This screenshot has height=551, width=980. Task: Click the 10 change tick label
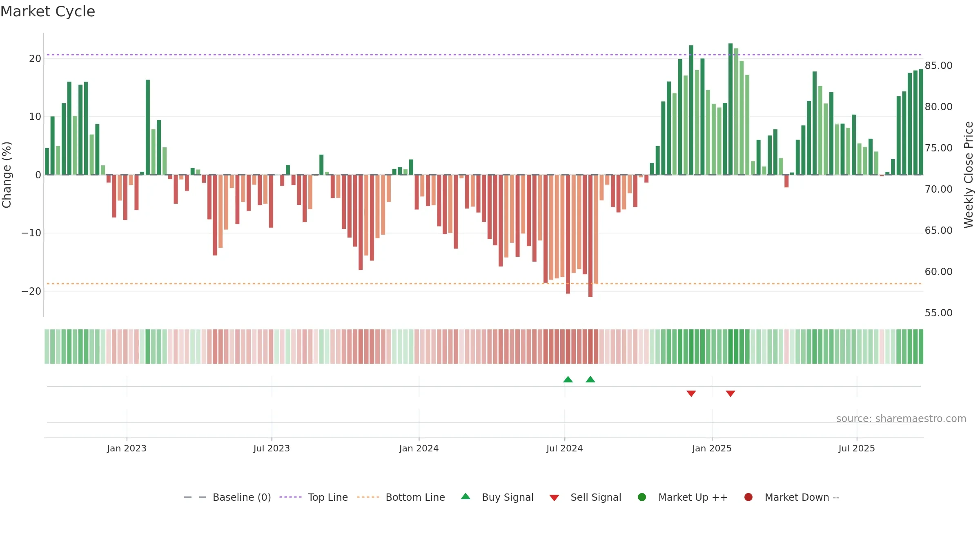click(35, 117)
